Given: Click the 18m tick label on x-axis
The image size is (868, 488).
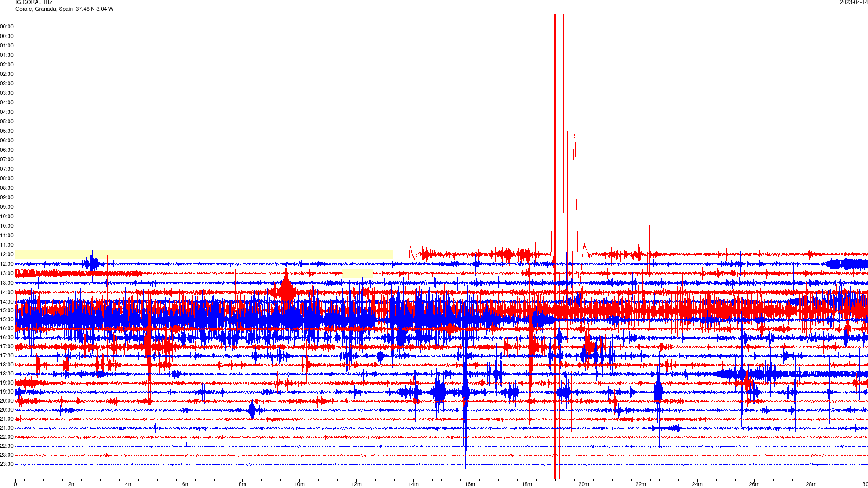Looking at the screenshot, I should click(x=527, y=484).
